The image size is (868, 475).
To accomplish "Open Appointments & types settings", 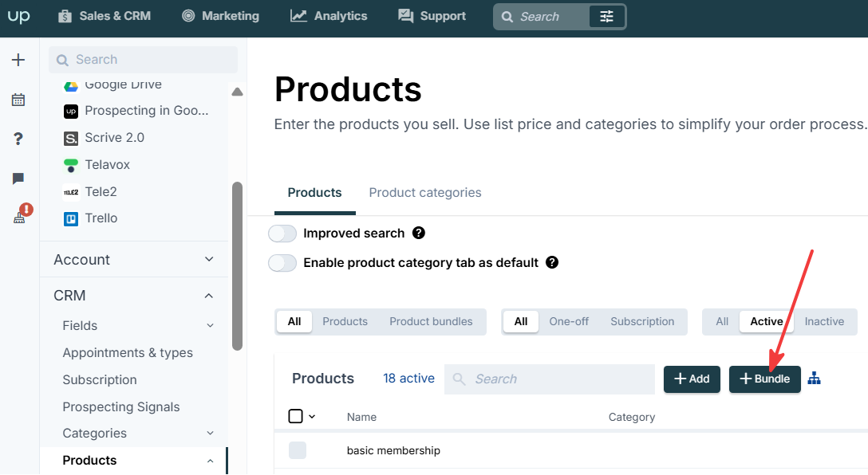I will pos(128,353).
